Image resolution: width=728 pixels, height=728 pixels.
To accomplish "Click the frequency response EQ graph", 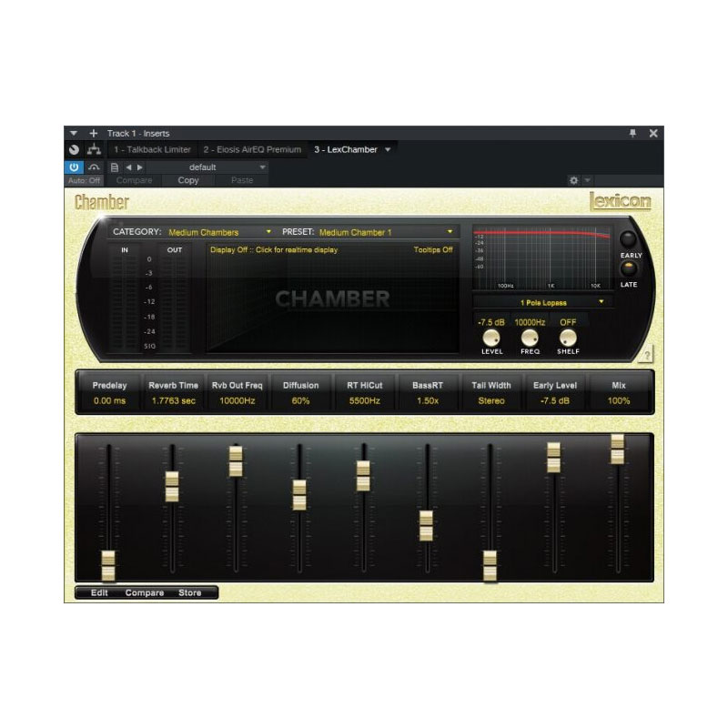I will (x=541, y=258).
